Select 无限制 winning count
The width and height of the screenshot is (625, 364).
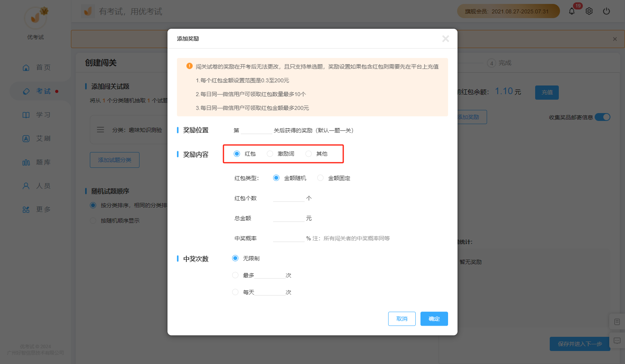(235, 258)
